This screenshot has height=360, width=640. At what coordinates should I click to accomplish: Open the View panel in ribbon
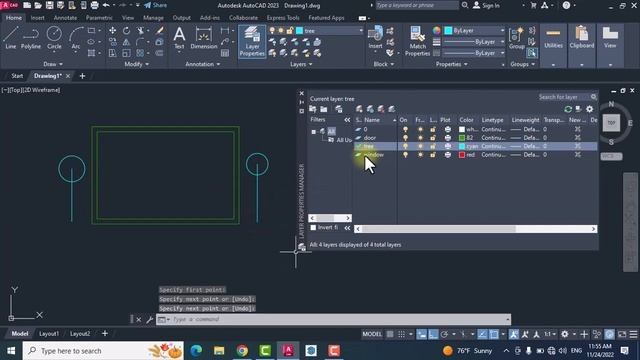click(x=610, y=45)
